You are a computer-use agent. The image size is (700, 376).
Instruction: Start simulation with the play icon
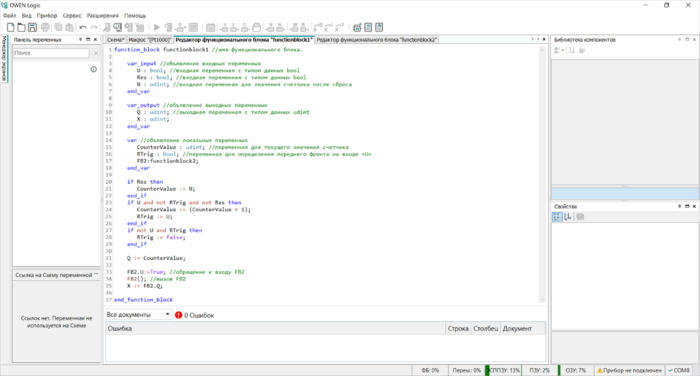point(157,28)
